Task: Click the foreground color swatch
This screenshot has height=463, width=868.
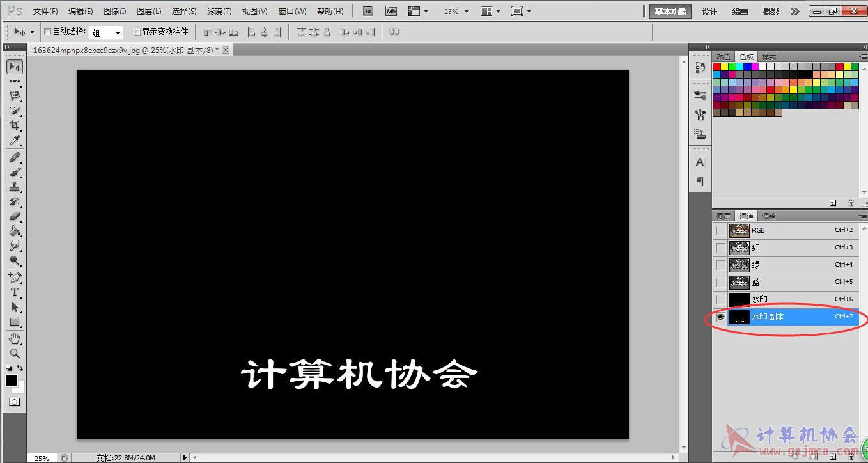Action: 12,381
